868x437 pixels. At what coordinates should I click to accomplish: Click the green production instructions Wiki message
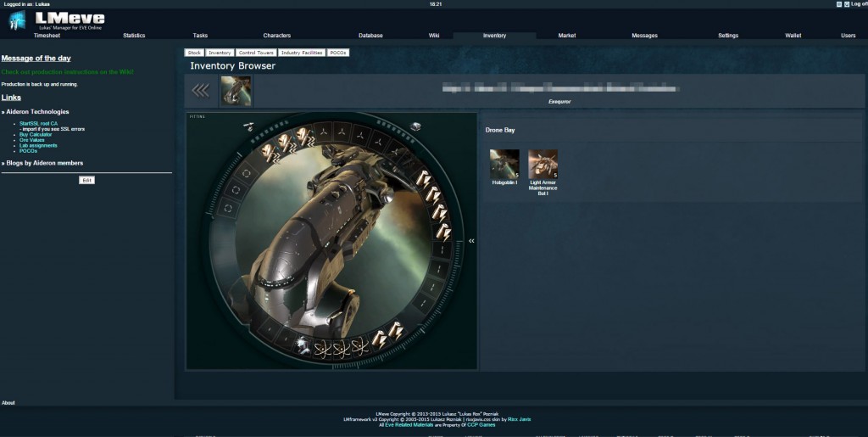click(x=68, y=72)
